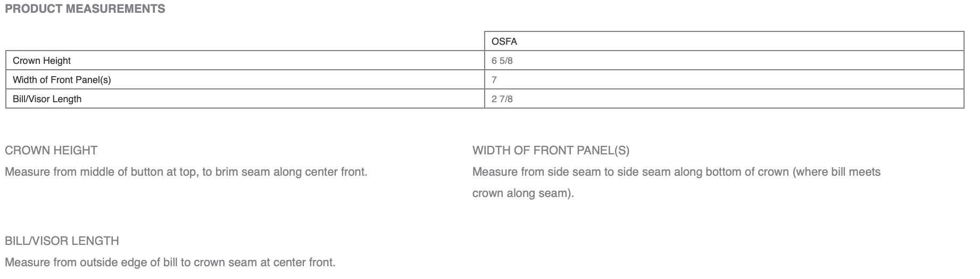The image size is (980, 279).
Task: Click the text line 'crown along seam).'
Action: click(x=523, y=193)
